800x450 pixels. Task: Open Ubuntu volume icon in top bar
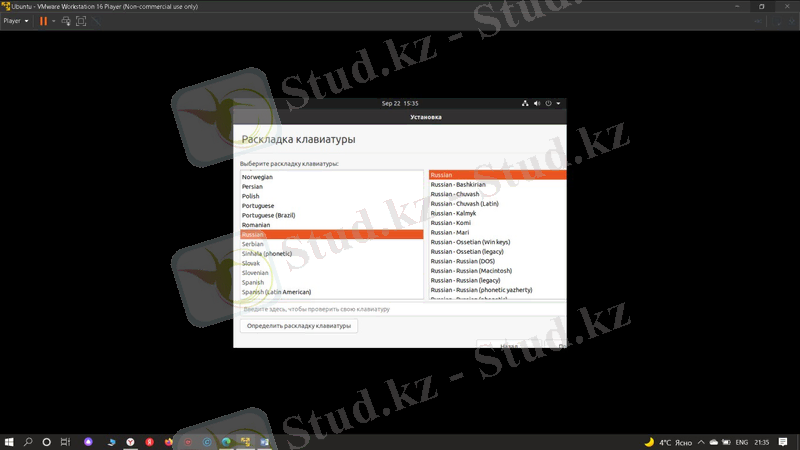(537, 103)
